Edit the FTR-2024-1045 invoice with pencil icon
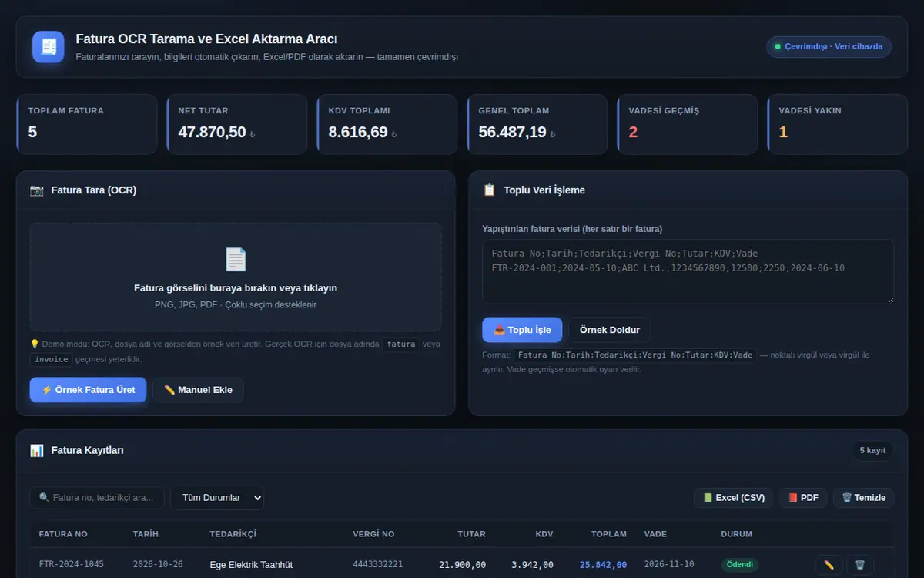The height and width of the screenshot is (578, 924). coord(829,565)
